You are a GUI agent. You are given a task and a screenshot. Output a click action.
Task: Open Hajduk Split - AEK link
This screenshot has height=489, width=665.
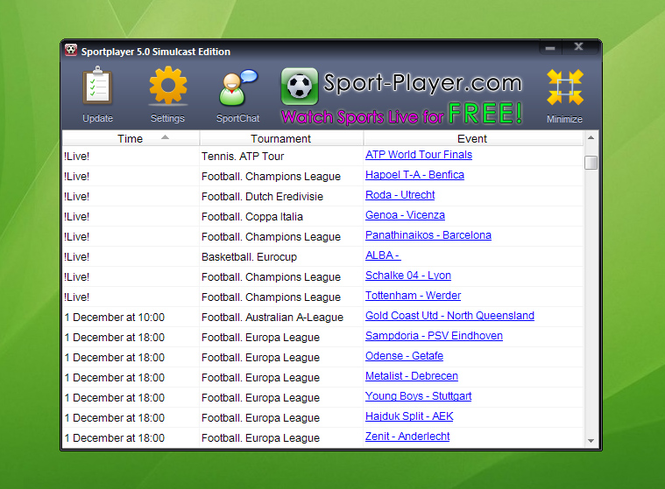click(x=409, y=416)
